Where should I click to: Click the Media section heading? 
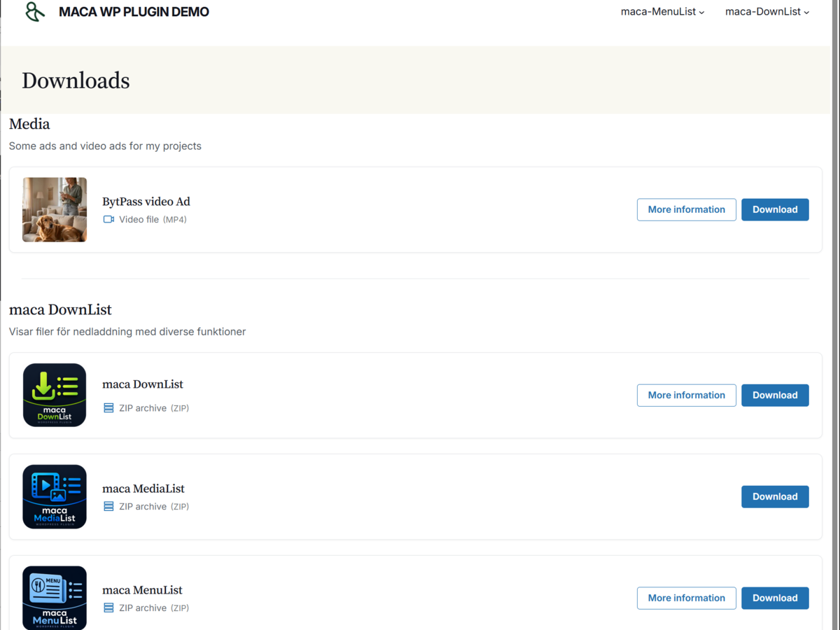[x=29, y=124]
